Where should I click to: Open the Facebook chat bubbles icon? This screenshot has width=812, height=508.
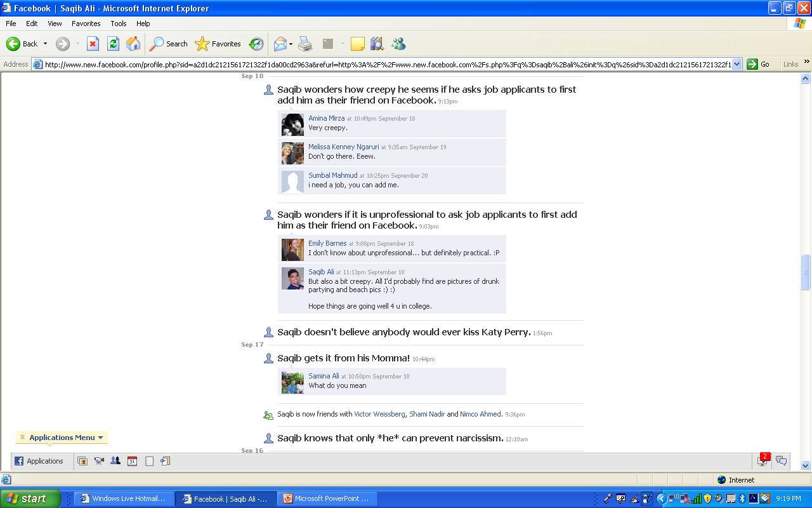(782, 461)
